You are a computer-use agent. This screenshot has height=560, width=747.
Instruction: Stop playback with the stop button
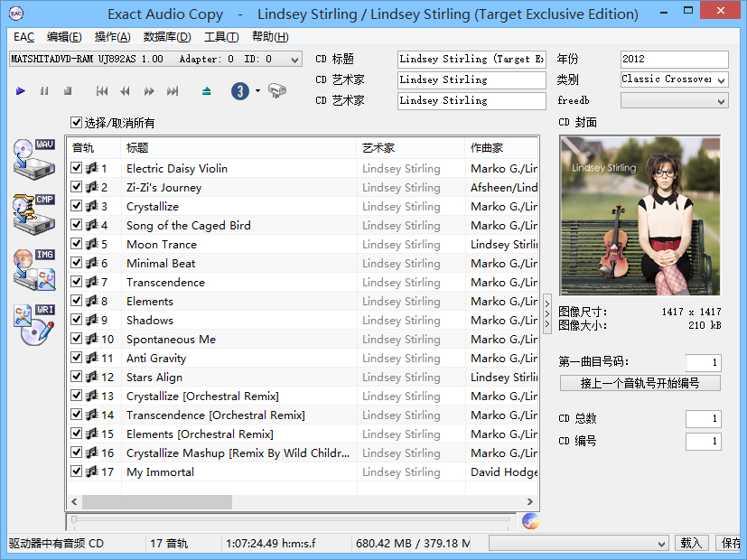pyautogui.click(x=68, y=90)
